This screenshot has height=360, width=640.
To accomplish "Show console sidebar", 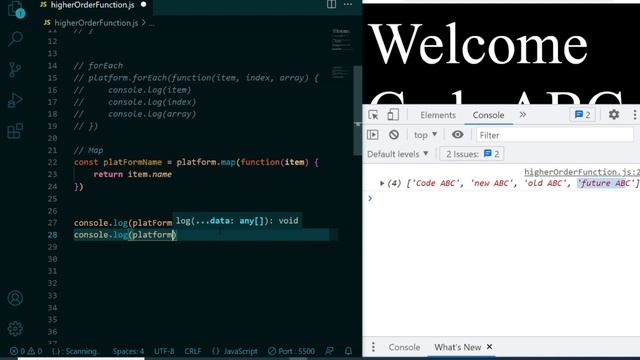I will point(373,135).
